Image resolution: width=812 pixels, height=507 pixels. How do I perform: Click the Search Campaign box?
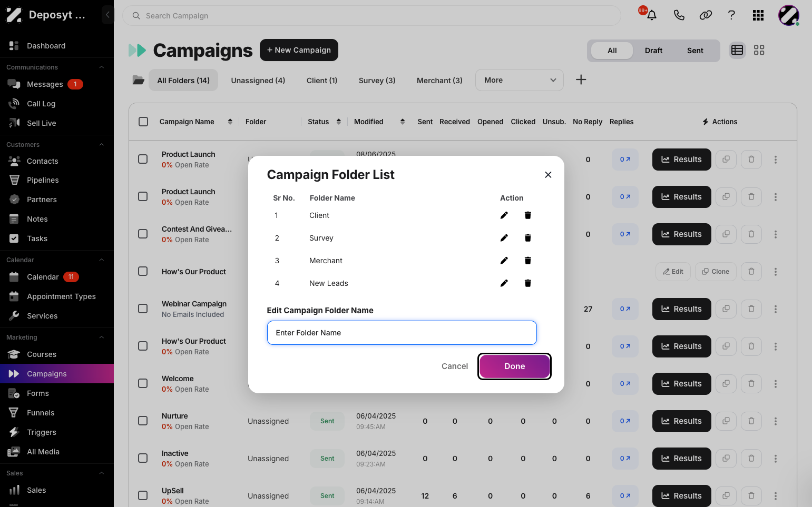(371, 16)
